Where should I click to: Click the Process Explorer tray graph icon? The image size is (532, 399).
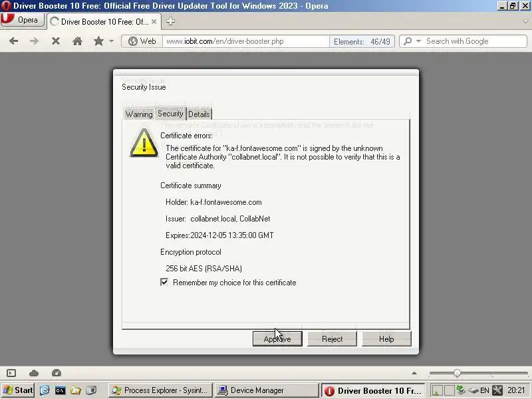(437, 391)
